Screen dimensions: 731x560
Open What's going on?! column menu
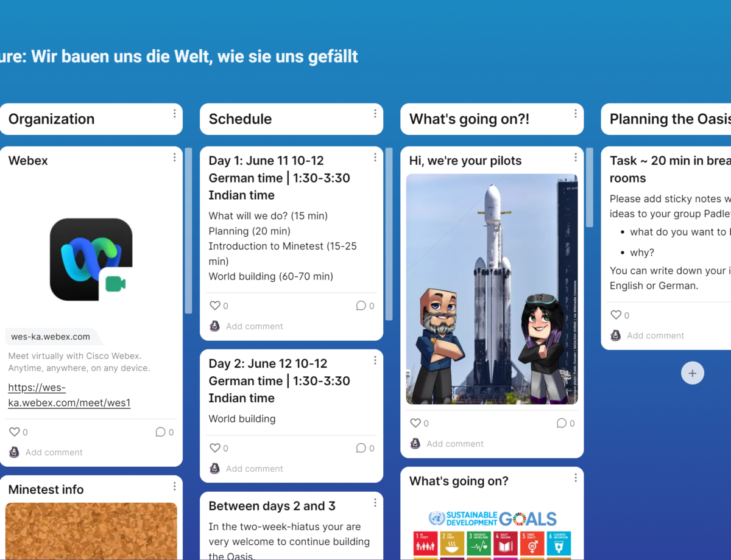[575, 114]
